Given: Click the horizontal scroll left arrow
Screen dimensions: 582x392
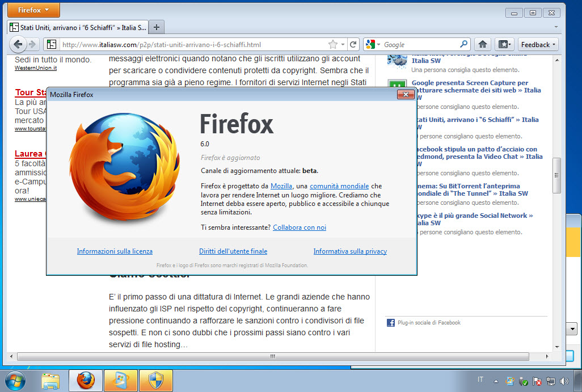Looking at the screenshot, I should 11,356.
